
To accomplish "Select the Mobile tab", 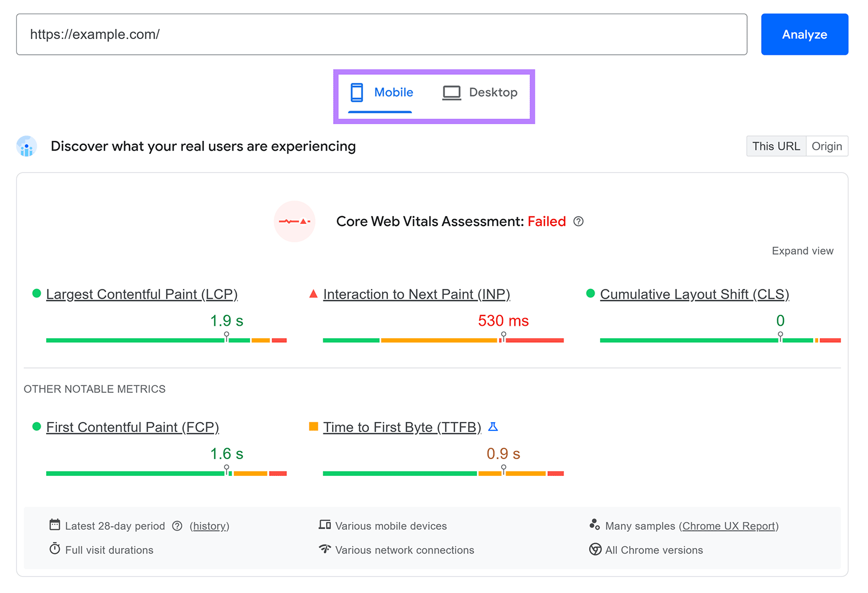I will (381, 92).
